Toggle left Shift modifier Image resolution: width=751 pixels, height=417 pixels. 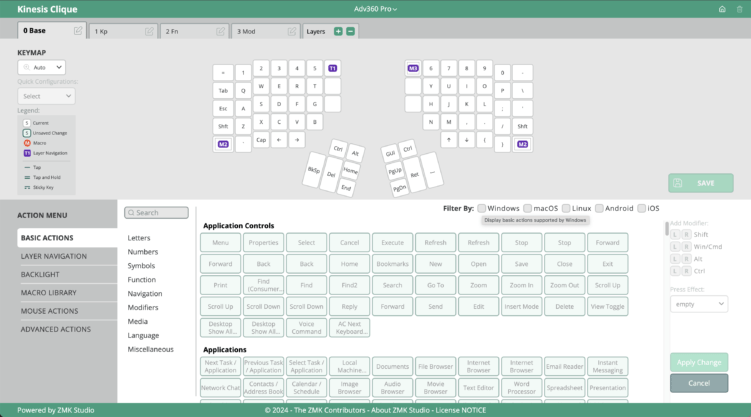[x=675, y=235]
